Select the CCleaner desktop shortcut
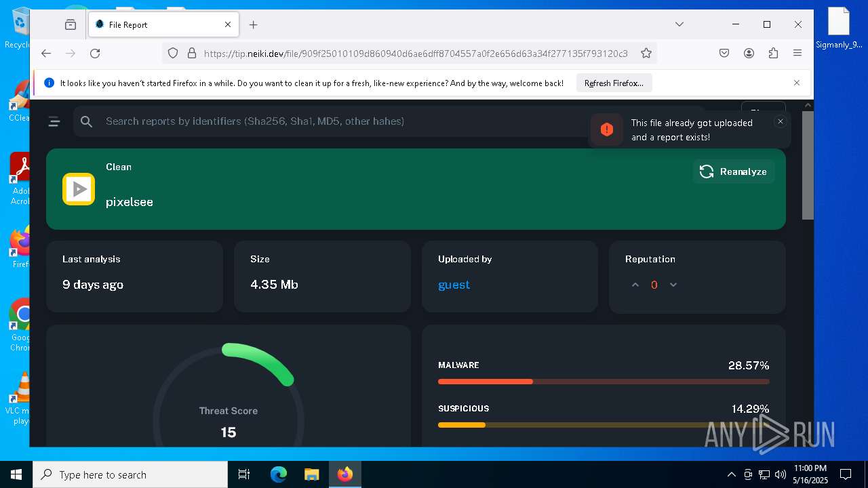 pos(20,101)
